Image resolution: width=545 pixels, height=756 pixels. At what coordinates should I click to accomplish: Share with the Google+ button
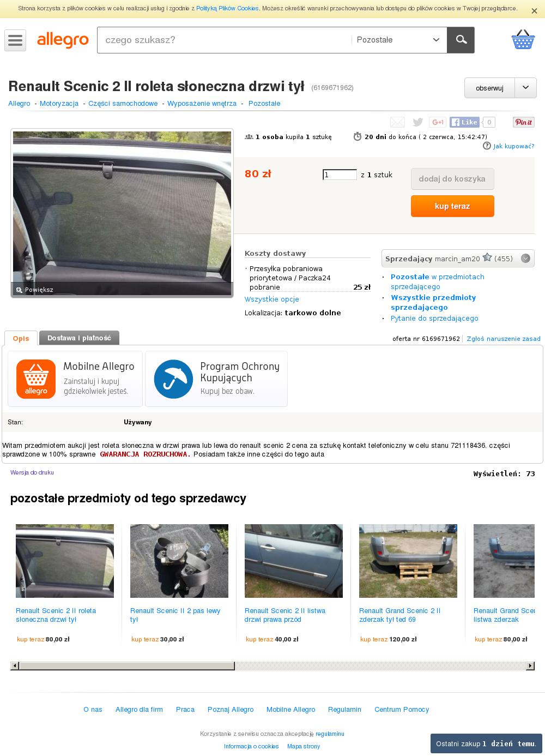438,122
